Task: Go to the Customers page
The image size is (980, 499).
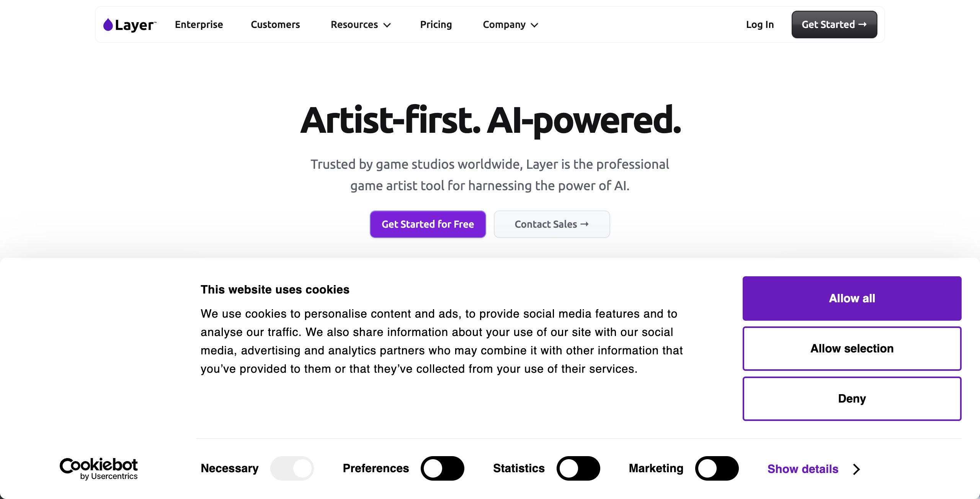Action: (275, 25)
